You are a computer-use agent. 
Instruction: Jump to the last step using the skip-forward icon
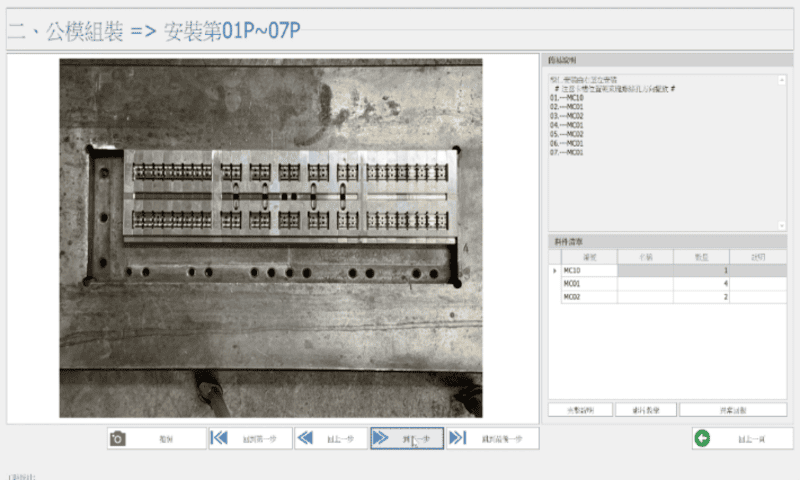click(x=457, y=438)
